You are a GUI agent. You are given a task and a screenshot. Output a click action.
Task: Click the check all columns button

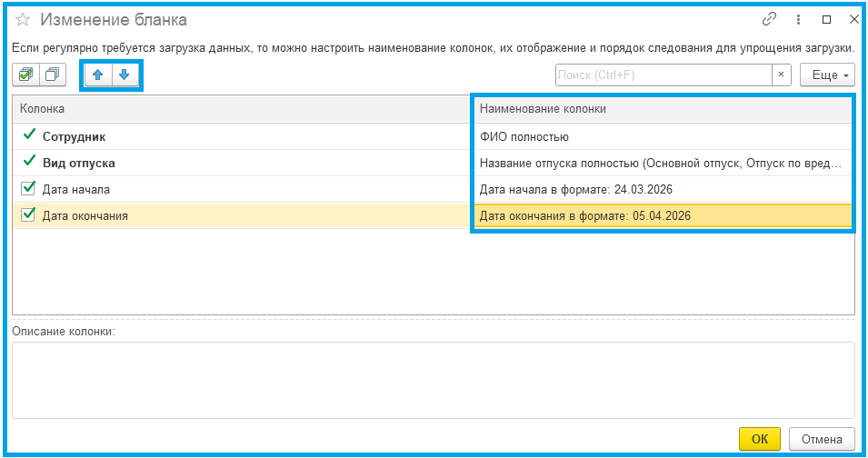click(25, 75)
